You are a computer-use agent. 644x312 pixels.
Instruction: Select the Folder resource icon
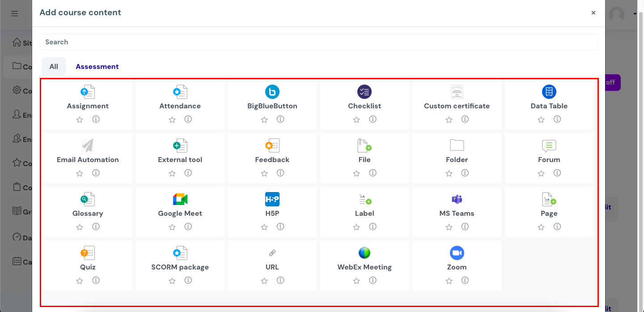click(457, 145)
